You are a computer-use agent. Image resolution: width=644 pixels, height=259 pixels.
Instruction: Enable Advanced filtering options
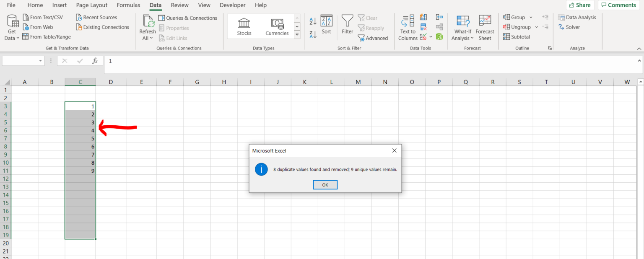(373, 38)
